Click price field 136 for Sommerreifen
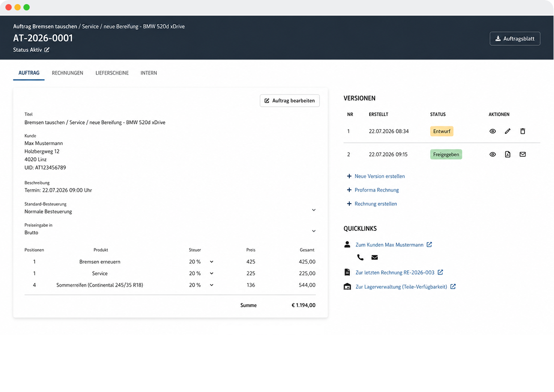554x392 pixels. click(251, 285)
